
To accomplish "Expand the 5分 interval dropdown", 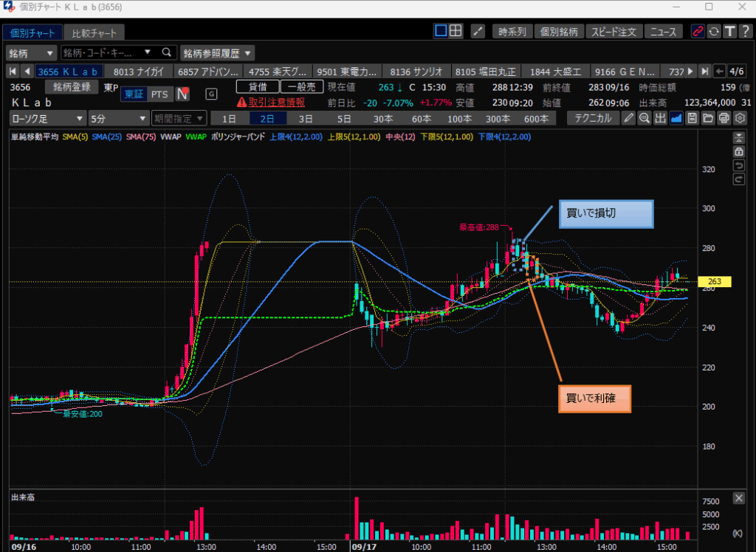I will (117, 118).
